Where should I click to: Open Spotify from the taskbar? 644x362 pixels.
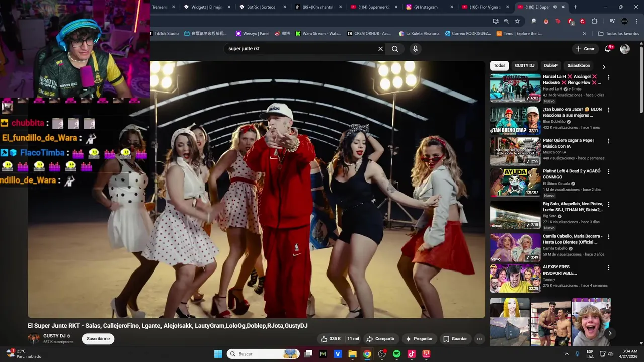click(x=396, y=354)
